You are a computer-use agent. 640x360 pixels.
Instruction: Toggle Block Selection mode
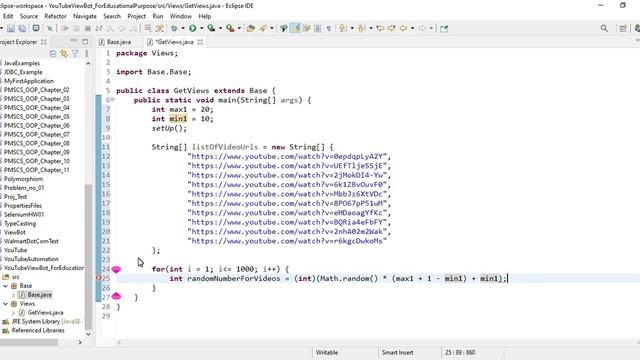click(x=318, y=28)
